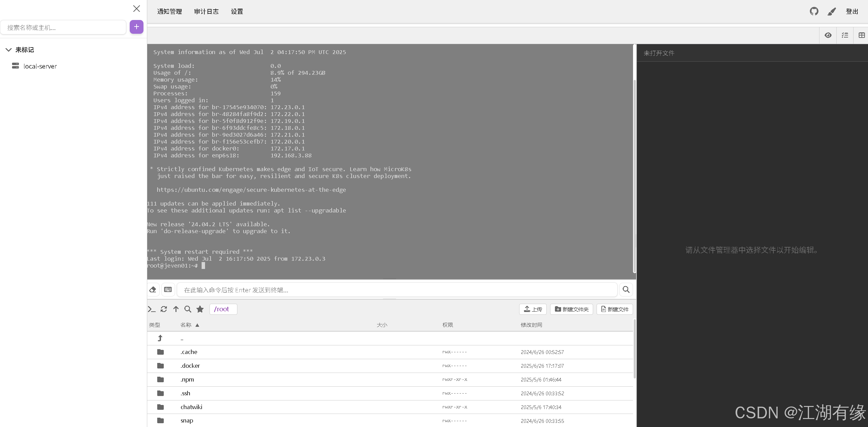Sort files by 名称 column arrow
This screenshot has height=427, width=868.
point(197,325)
